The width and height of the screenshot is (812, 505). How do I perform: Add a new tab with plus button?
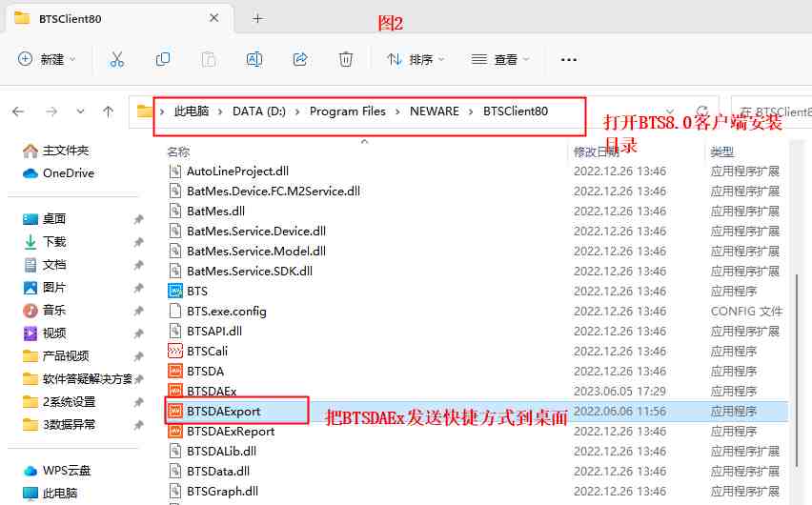257,19
